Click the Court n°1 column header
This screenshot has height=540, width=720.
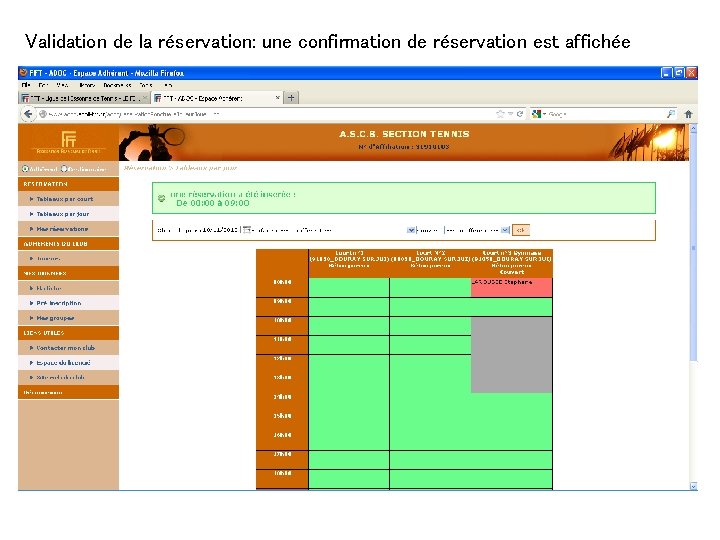pyautogui.click(x=349, y=259)
